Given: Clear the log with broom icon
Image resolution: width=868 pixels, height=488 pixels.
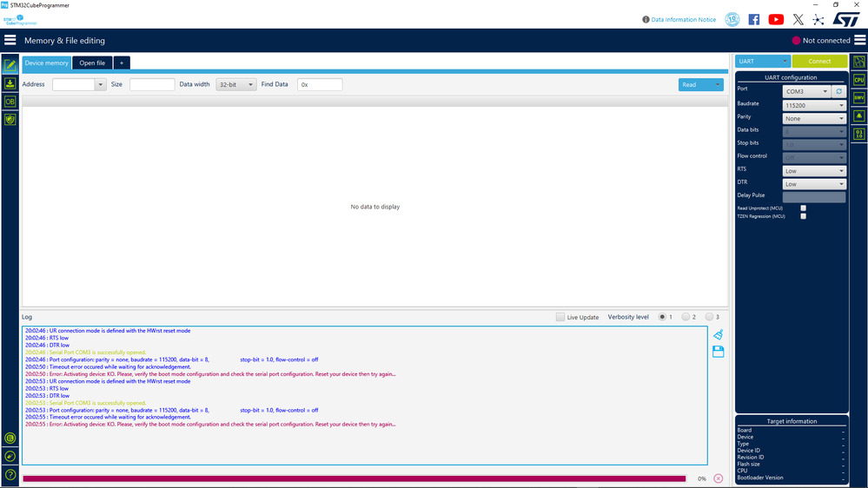Looking at the screenshot, I should point(718,334).
